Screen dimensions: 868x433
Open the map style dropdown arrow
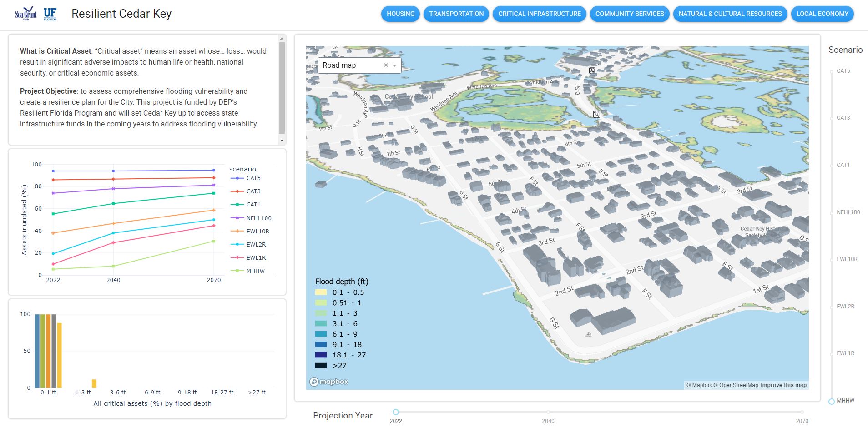coord(394,65)
